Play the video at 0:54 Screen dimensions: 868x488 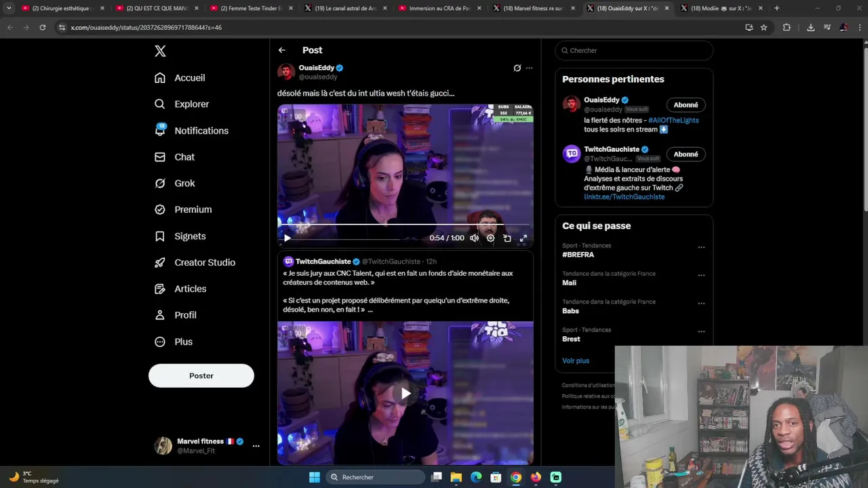[x=288, y=238]
